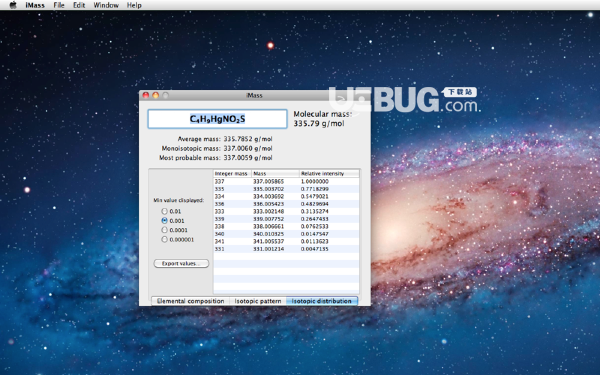Open the Window menu
This screenshot has height=375, width=600.
coord(106,5)
